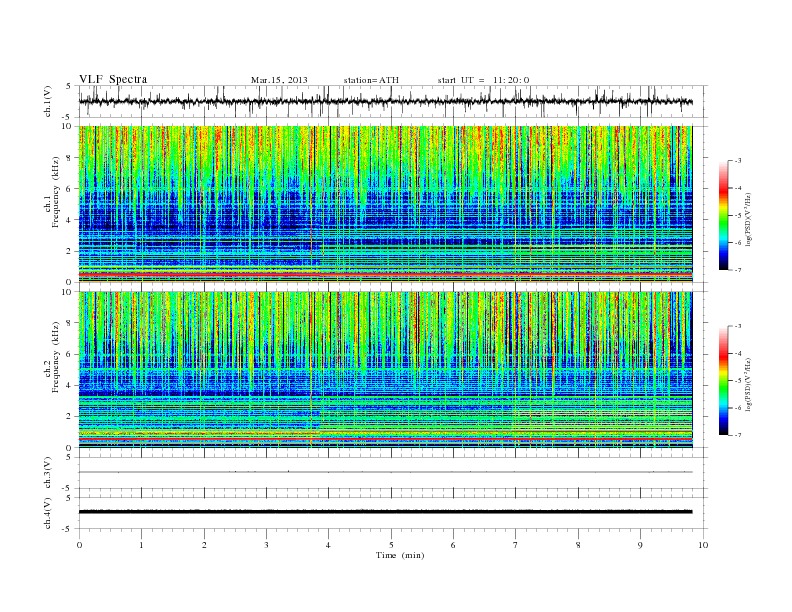Screen dimensions: 792x612
Task: Click the flat ch.3 waveform line
Action: pyautogui.click(x=385, y=472)
